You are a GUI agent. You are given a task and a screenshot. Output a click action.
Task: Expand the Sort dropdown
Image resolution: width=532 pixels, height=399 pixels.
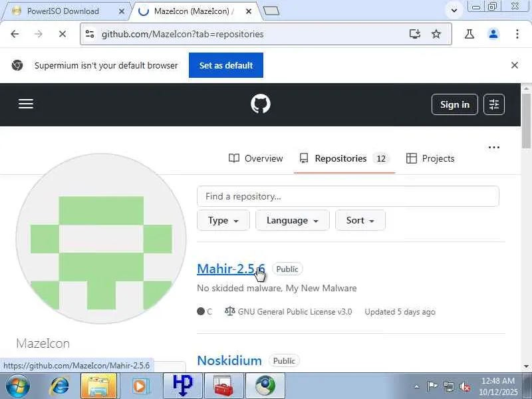(360, 221)
